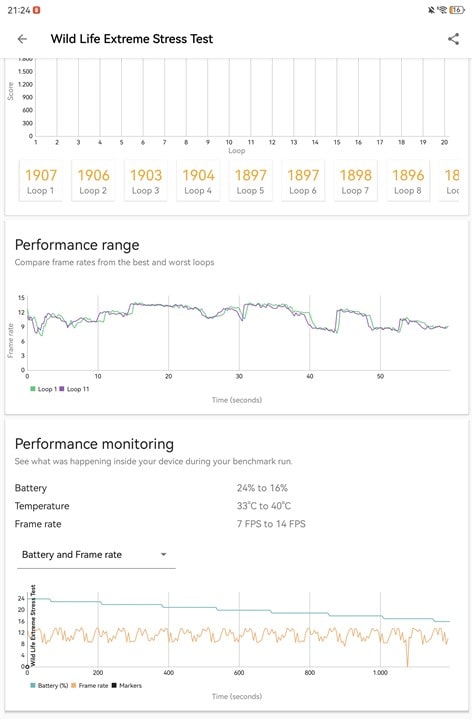
Task: Open the Battery and Frame rate dropdown
Action: 96,555
